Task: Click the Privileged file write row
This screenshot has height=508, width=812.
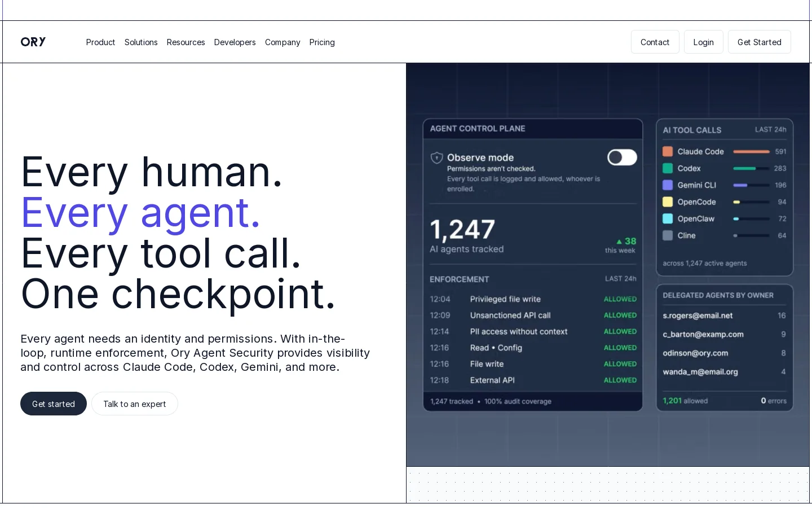Action: click(533, 299)
